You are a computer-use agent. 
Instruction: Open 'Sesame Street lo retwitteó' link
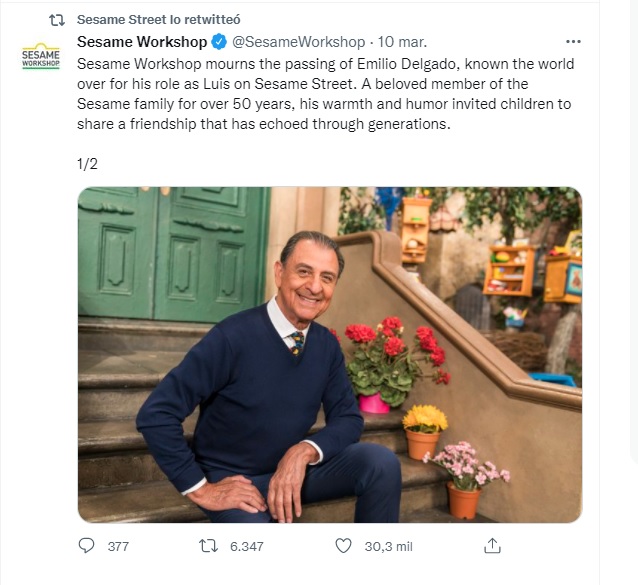coord(158,19)
